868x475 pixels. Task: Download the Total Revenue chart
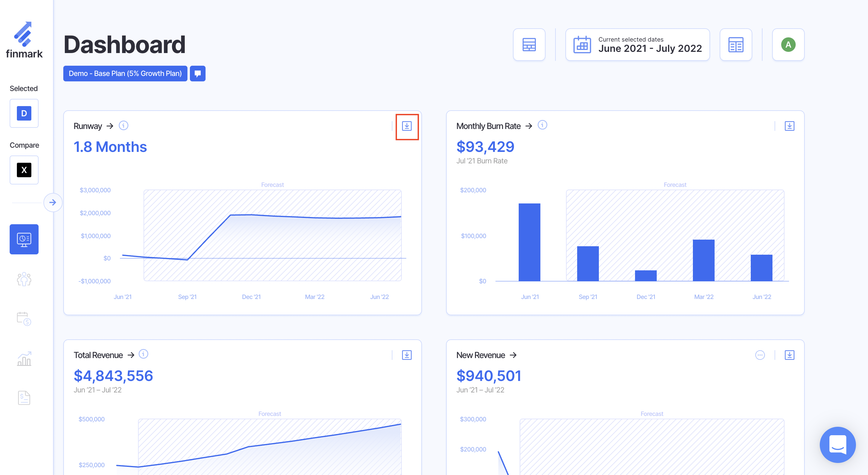(x=407, y=355)
